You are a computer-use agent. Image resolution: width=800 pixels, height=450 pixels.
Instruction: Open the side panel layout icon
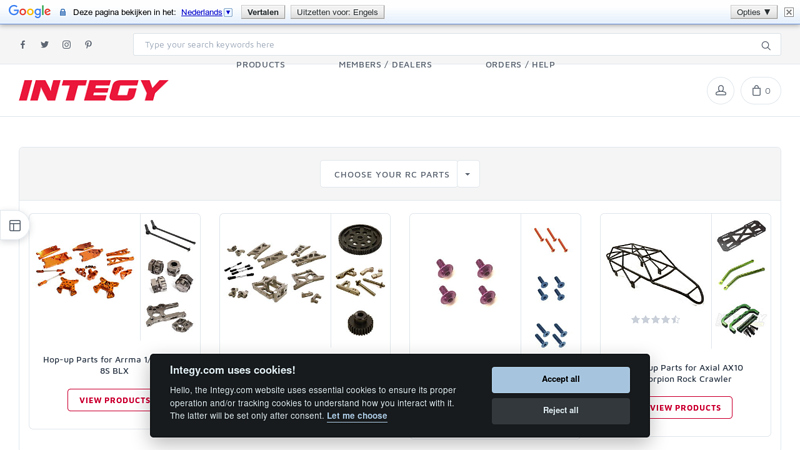coord(15,226)
